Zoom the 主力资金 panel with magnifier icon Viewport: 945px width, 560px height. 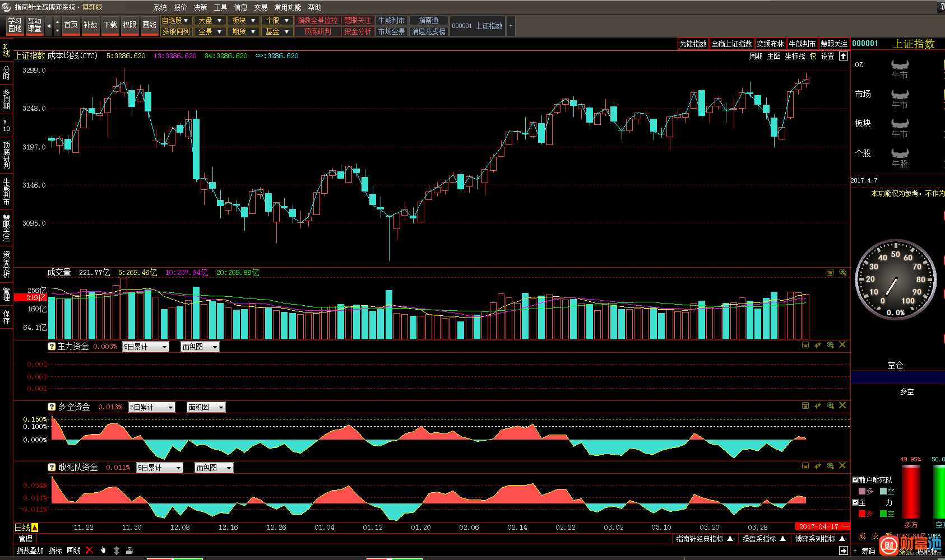(830, 345)
